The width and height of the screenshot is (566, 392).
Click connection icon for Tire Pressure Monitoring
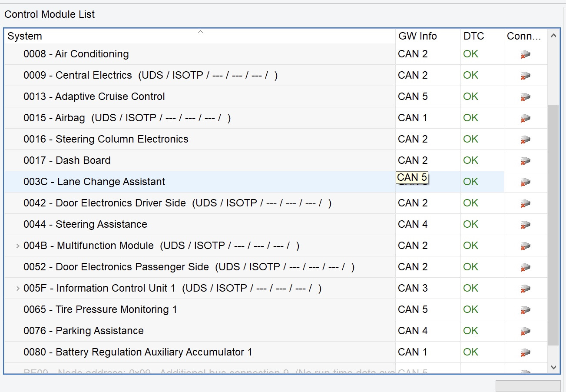tap(525, 310)
